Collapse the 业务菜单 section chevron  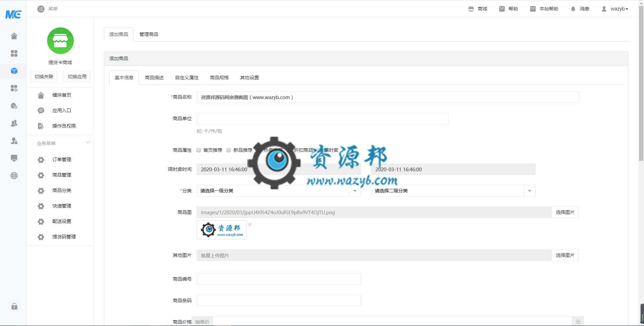click(88, 143)
